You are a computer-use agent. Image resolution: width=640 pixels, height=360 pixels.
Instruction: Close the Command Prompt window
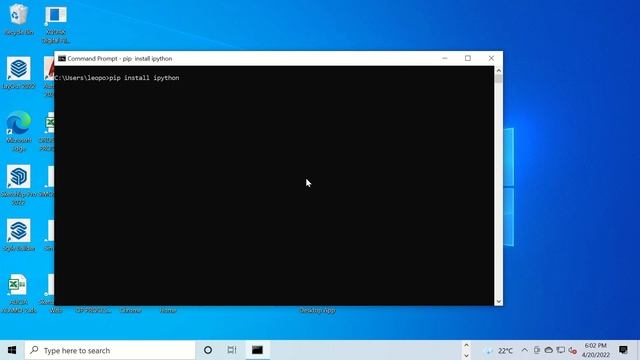click(x=491, y=58)
